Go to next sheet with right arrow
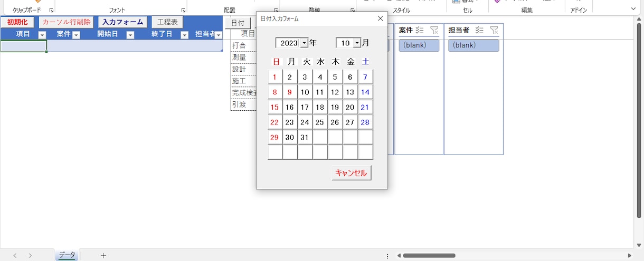 point(30,255)
